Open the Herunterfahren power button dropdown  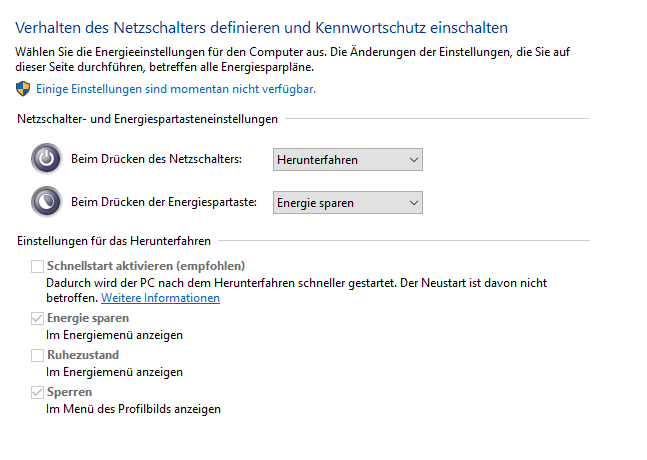347,160
